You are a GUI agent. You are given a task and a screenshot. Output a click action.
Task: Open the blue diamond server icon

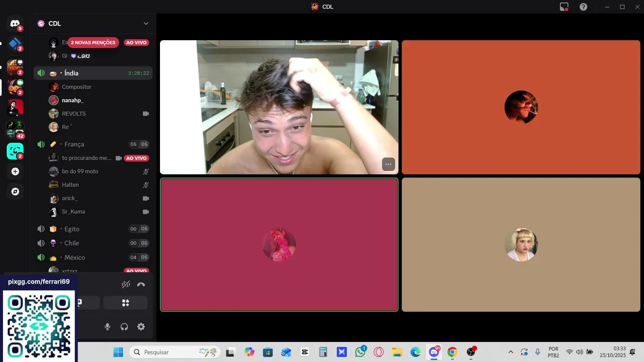[15, 44]
